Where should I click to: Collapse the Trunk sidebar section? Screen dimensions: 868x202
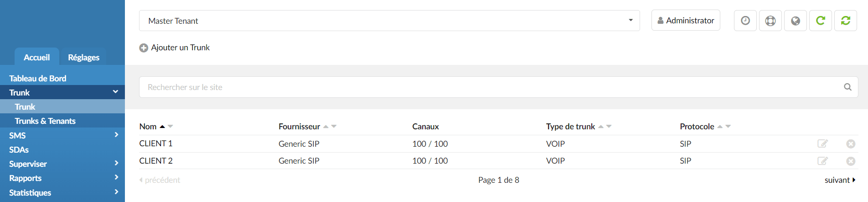point(62,92)
